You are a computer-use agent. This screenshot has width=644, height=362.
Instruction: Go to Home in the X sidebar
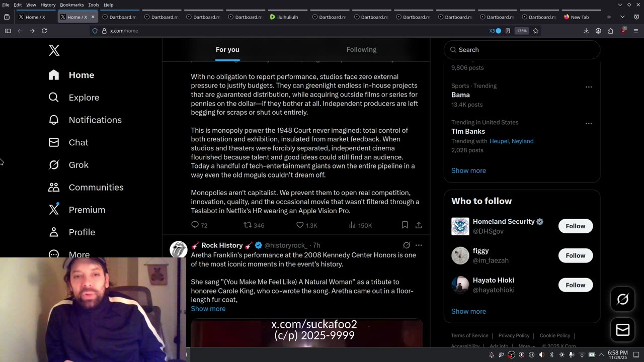(71, 75)
